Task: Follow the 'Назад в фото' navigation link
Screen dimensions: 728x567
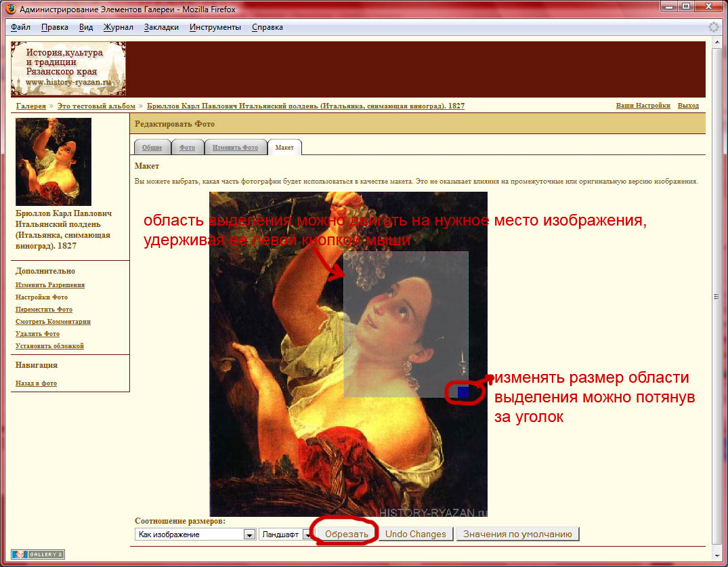Action: (36, 383)
